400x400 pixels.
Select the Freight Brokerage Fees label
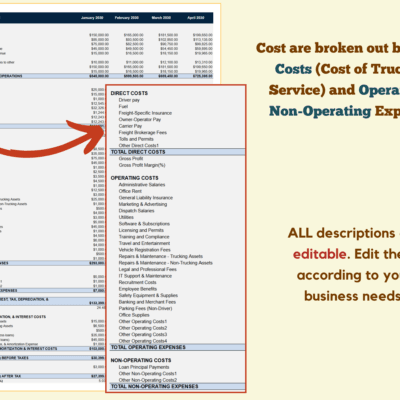coord(143,132)
